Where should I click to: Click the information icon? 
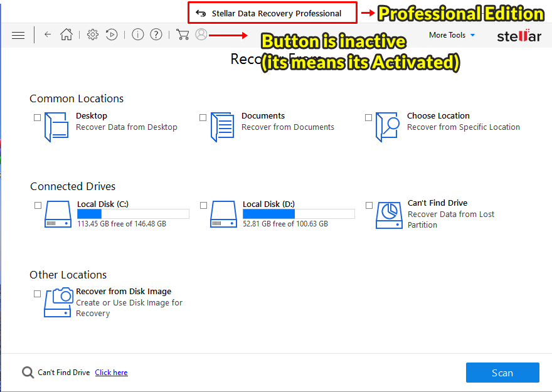point(137,34)
